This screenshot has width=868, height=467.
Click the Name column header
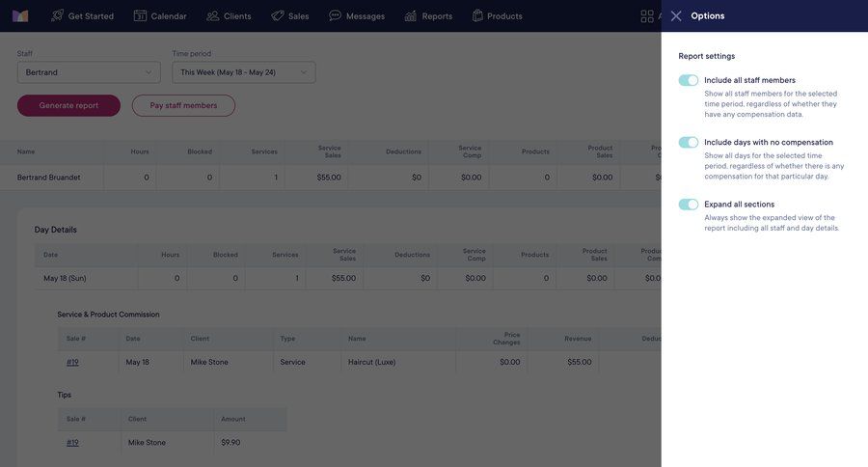point(25,151)
